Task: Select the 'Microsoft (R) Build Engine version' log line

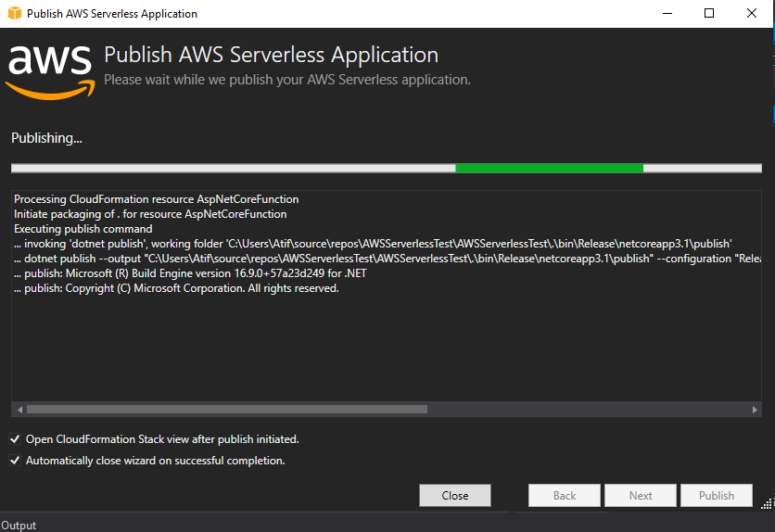Action: (190, 273)
